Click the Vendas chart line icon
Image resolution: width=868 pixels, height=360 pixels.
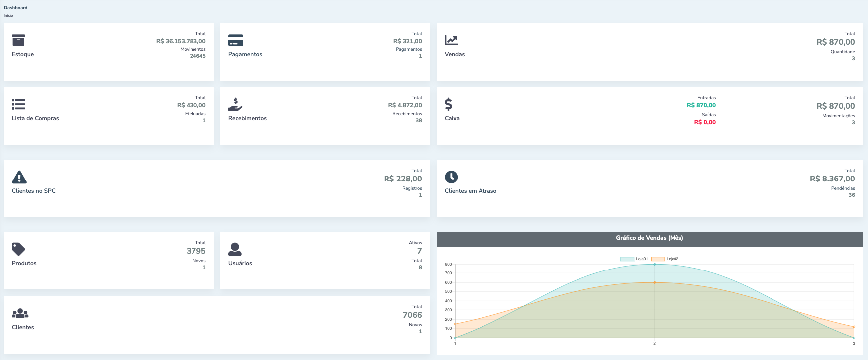451,40
